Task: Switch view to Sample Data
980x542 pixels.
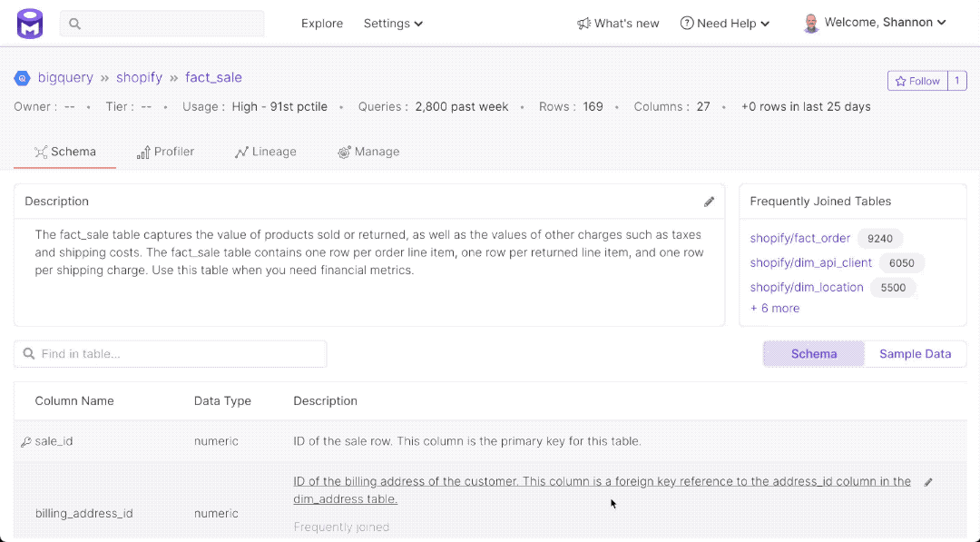Action: [915, 354]
